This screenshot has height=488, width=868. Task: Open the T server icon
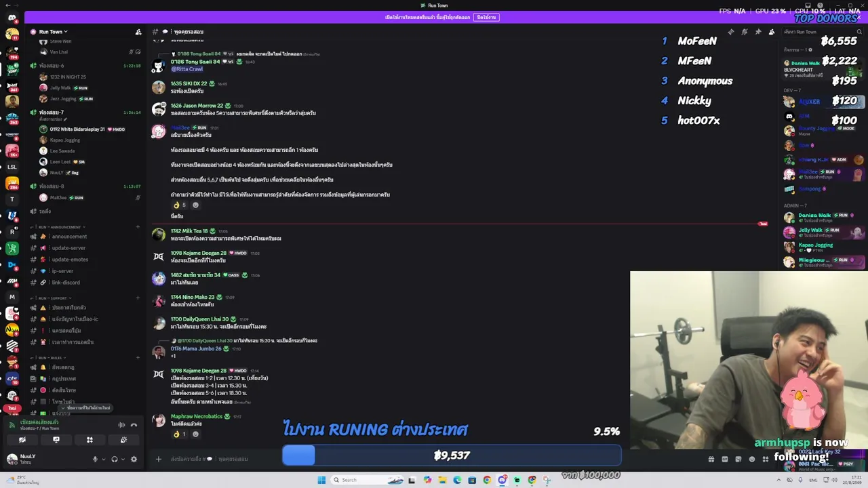pos(12,199)
